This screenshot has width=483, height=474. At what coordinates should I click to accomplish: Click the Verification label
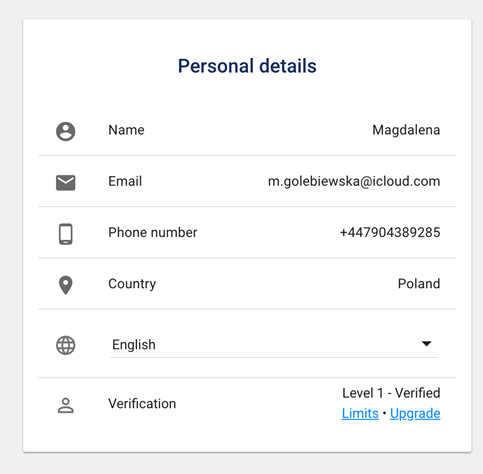point(142,404)
